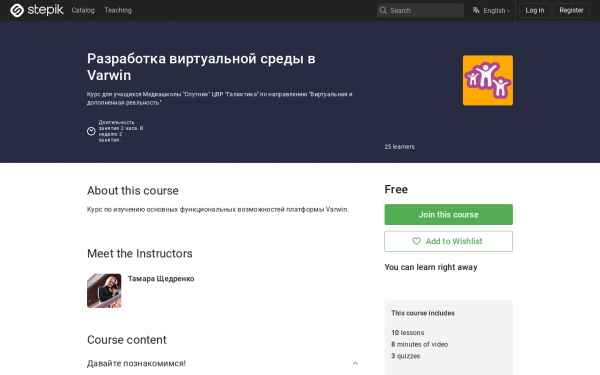Click the 3 quizzes entry

(x=406, y=356)
